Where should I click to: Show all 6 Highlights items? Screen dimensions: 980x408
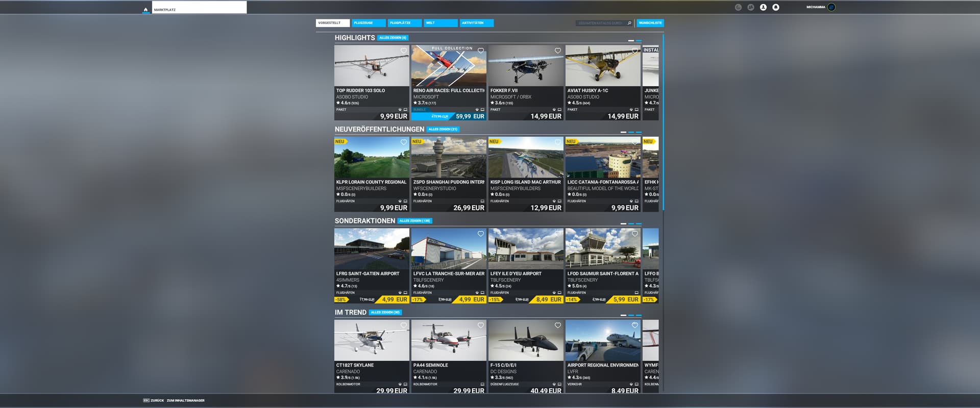click(x=393, y=38)
